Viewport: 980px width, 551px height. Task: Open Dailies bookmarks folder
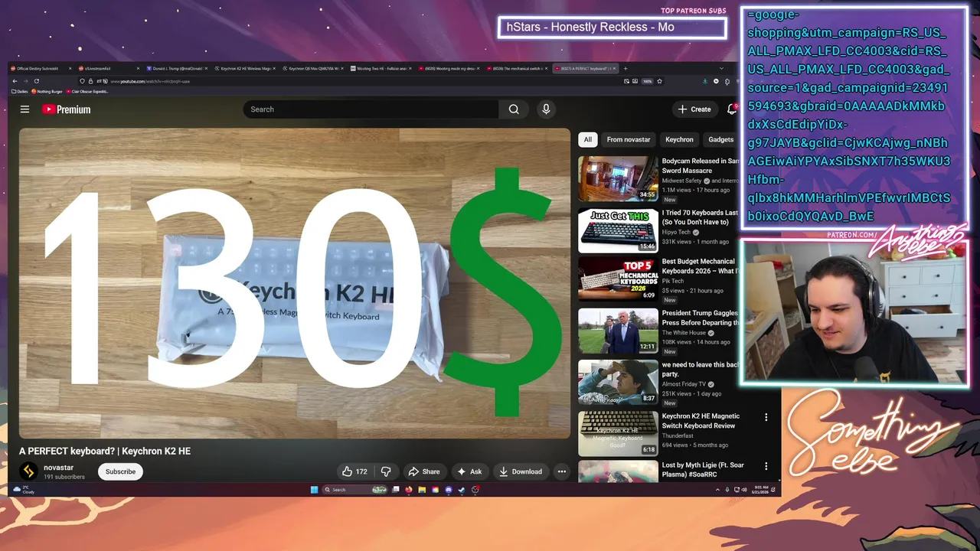click(20, 91)
